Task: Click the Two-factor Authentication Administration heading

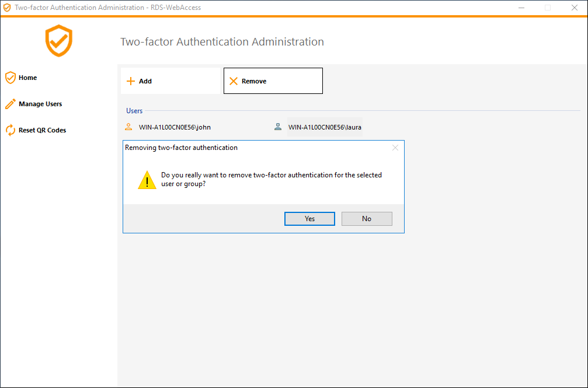Action: [x=222, y=41]
